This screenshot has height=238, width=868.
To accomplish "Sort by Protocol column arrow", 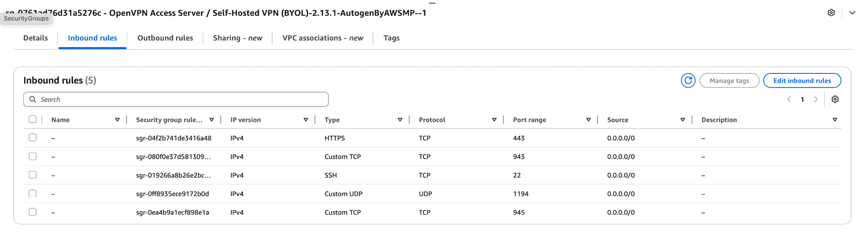I will pos(494,120).
